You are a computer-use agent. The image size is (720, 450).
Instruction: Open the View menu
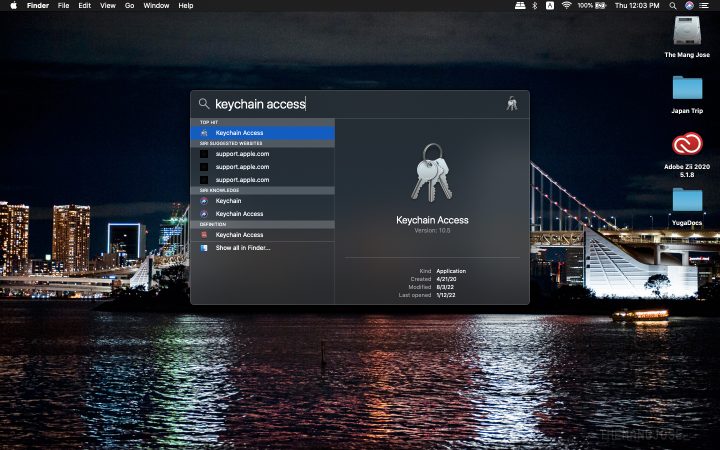tap(108, 6)
